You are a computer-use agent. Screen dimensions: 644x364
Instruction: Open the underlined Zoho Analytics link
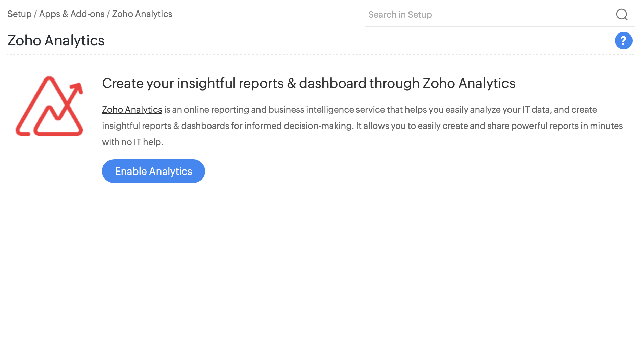coord(132,110)
